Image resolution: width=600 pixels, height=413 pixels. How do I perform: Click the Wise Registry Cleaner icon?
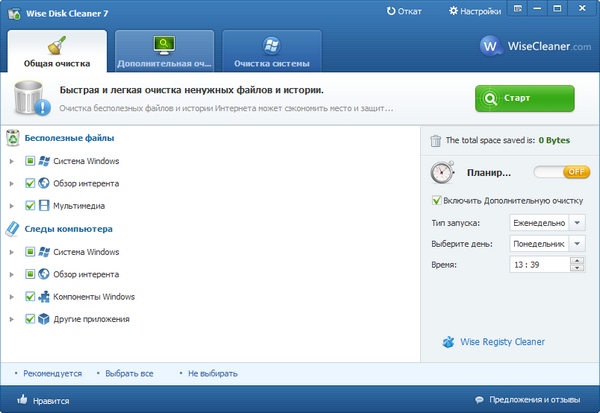(448, 342)
